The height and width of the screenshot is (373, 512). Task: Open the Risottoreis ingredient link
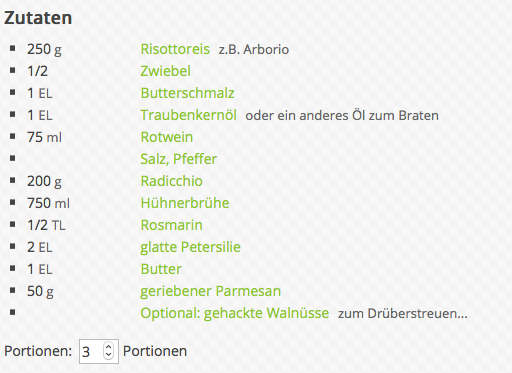[175, 49]
